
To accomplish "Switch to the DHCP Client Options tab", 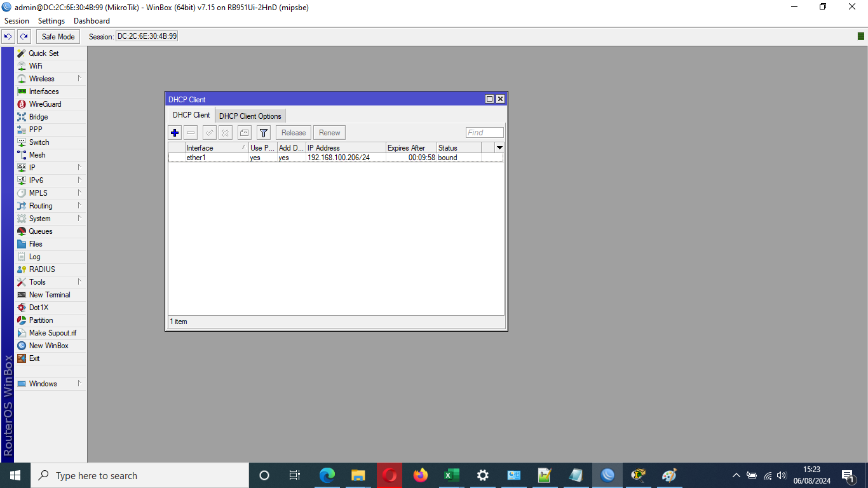I will coord(250,116).
